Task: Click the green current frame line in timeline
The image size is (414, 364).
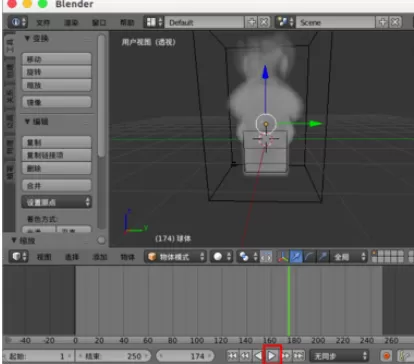Action: [289, 301]
